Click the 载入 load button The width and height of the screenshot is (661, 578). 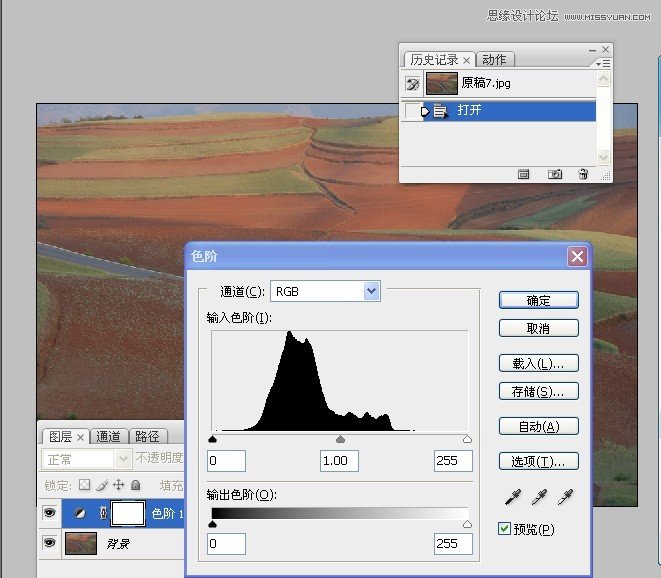tap(538, 363)
